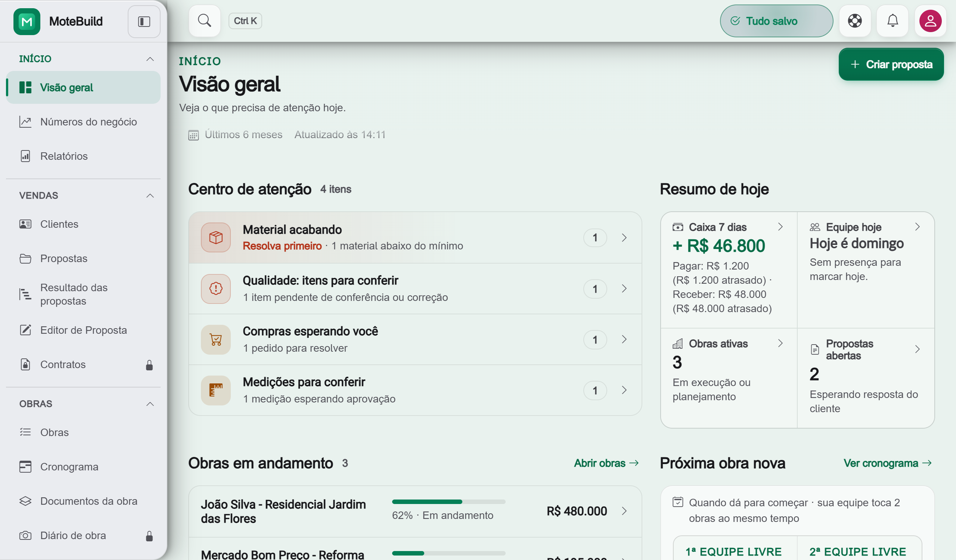
Task: Click the Diário de obra camera icon
Action: click(x=25, y=535)
